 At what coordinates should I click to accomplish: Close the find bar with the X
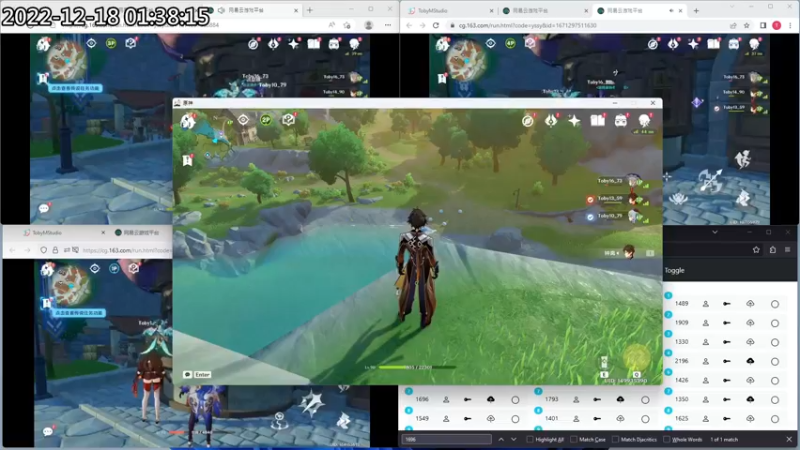(x=789, y=439)
